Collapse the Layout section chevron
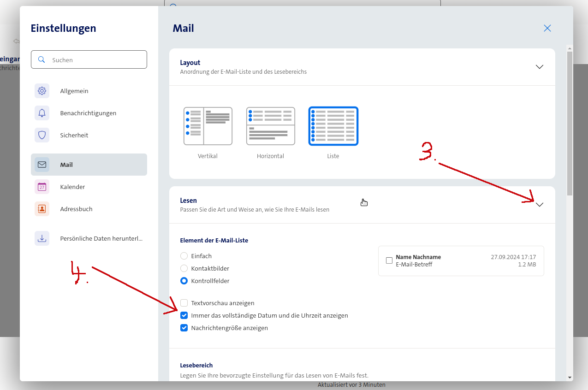588x390 pixels. (x=540, y=67)
